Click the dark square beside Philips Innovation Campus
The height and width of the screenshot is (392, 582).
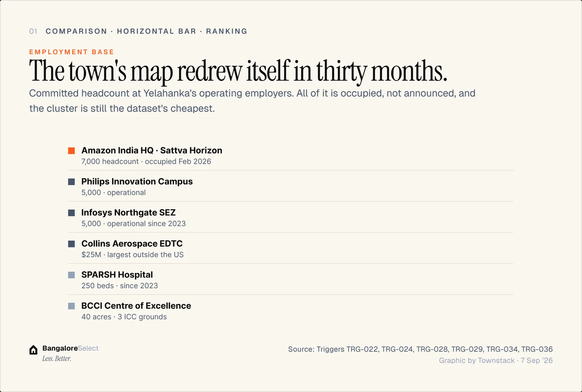(x=71, y=182)
